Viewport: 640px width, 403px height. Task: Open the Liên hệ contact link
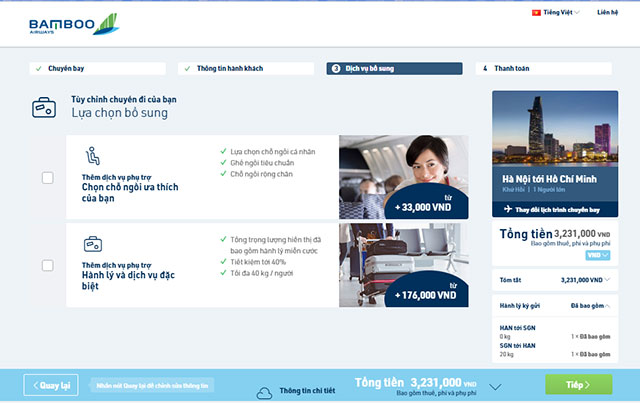[x=608, y=13]
